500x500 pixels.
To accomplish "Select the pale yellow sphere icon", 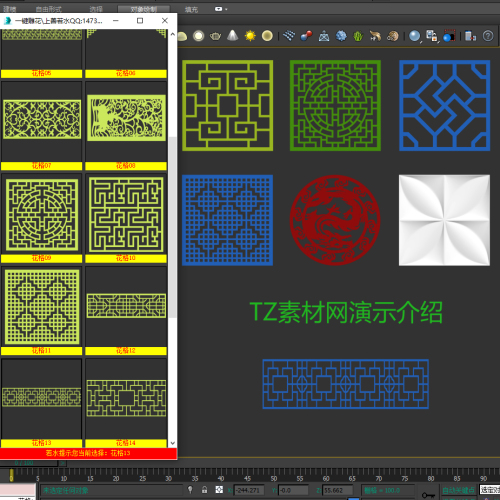I will [x=267, y=36].
